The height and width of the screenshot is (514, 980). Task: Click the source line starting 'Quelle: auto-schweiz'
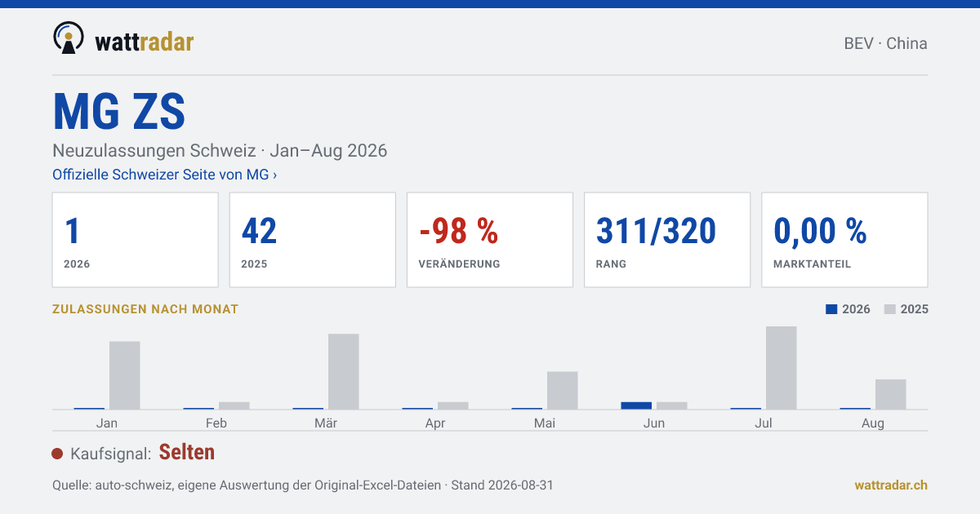[303, 485]
